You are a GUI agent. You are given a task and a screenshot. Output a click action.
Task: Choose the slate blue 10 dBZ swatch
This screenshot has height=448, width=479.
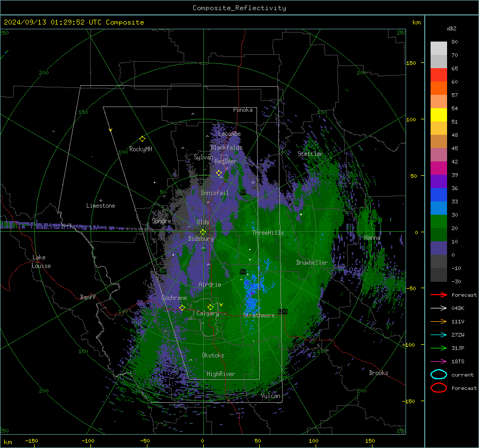439,248
